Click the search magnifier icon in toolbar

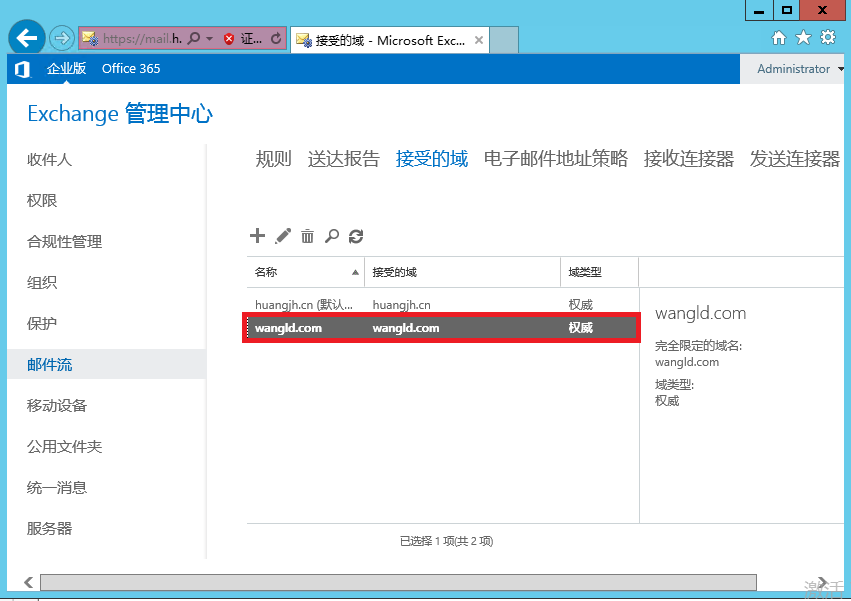(x=332, y=236)
